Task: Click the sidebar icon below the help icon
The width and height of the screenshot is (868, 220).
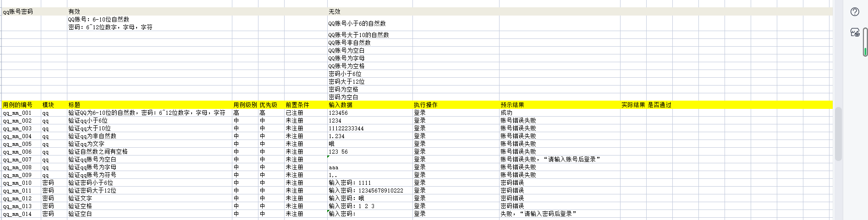Action: [855, 32]
